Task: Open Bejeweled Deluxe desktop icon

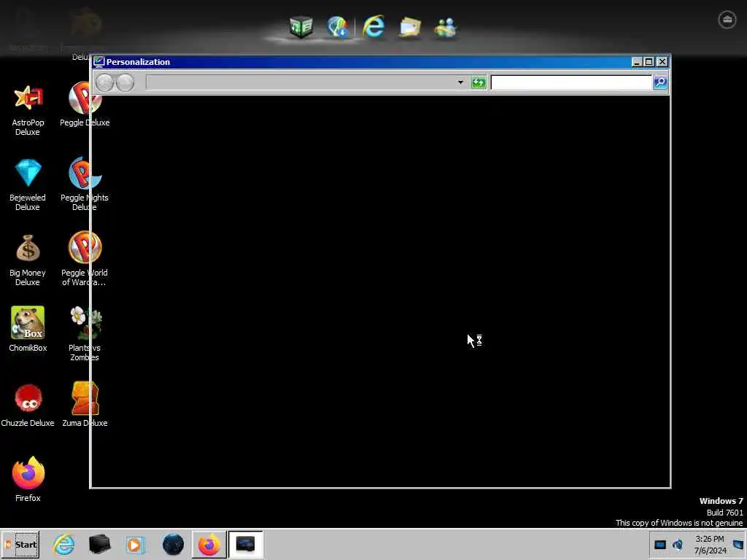Action: pyautogui.click(x=28, y=184)
